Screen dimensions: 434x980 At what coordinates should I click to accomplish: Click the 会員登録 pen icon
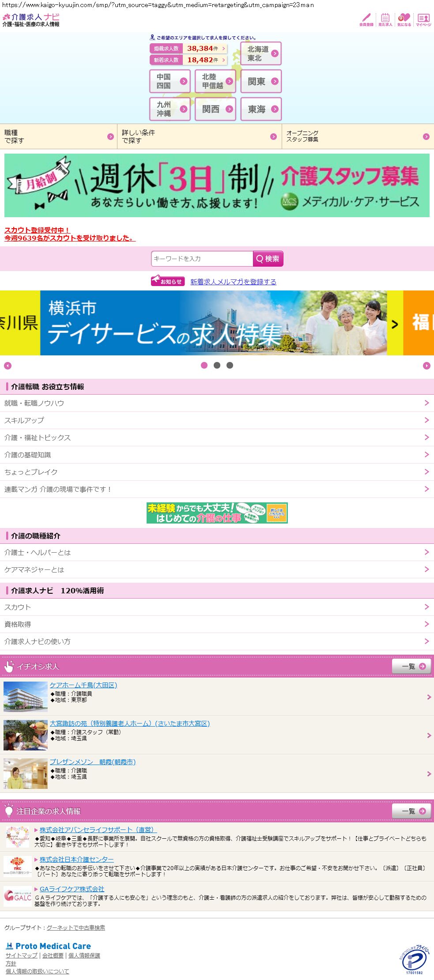click(366, 19)
